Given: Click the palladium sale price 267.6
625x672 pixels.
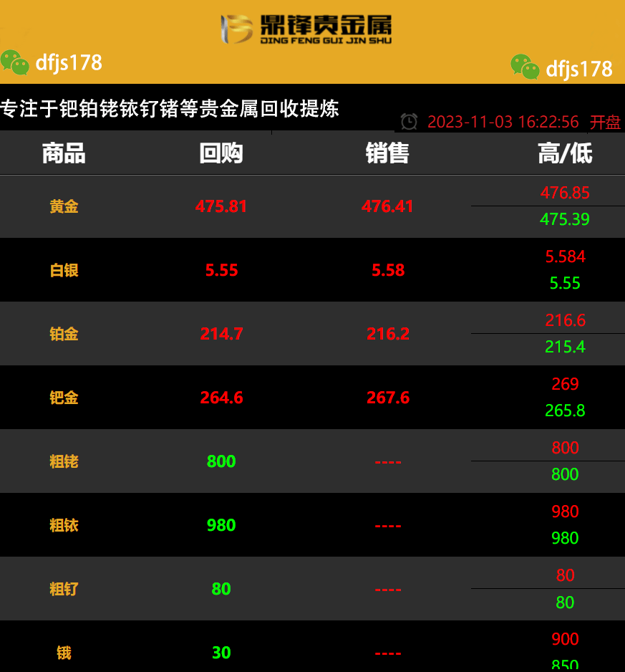Looking at the screenshot, I should (x=388, y=398).
